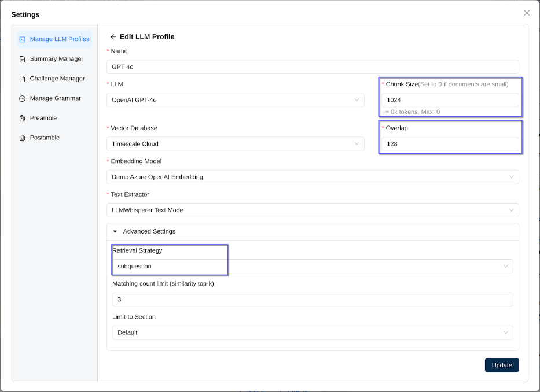Viewport: 540px width, 392px height.
Task: Open the Limit-to Section dropdown
Action: point(313,332)
